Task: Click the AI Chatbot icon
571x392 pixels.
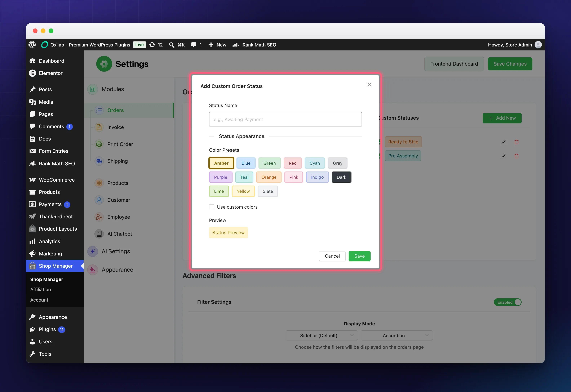Action: coord(99,234)
